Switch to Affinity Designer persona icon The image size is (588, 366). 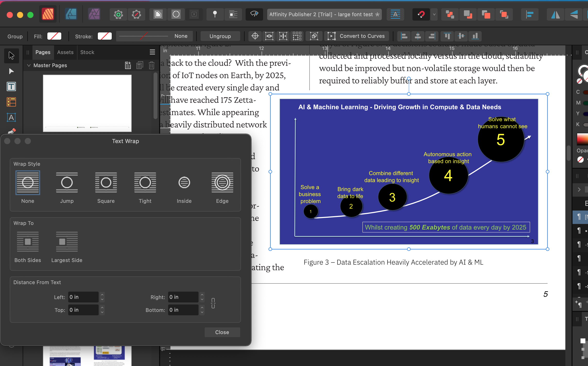[71, 14]
